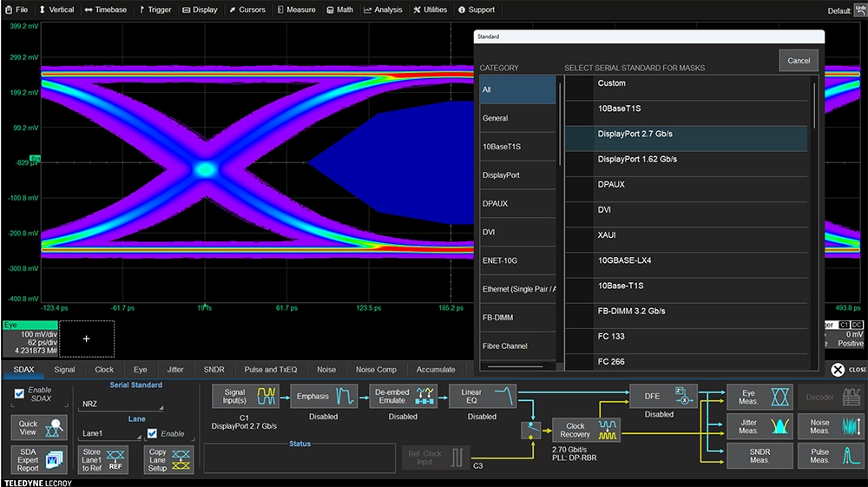Click the category list vertical scrollbar

pos(560,124)
